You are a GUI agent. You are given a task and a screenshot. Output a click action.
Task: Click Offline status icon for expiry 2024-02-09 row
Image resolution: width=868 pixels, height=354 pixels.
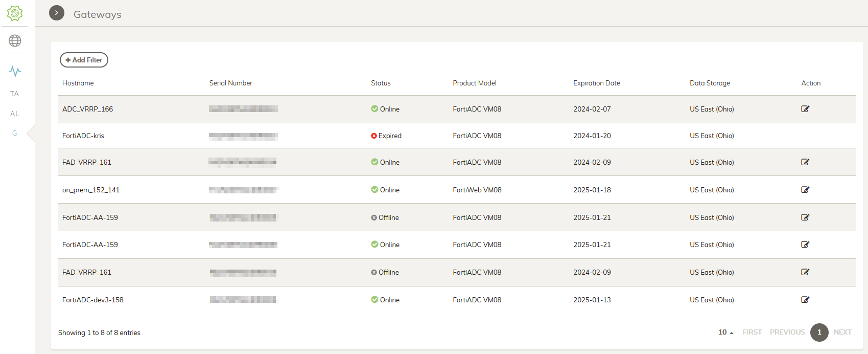(374, 272)
